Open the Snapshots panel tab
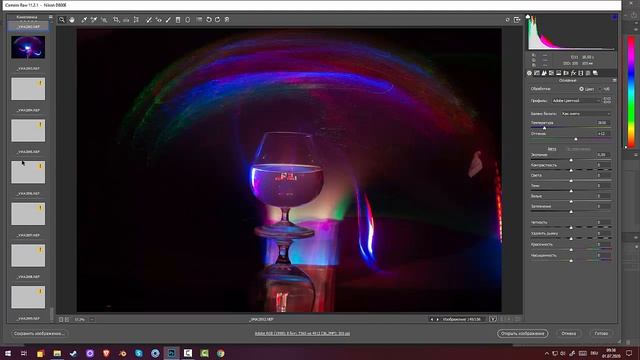Screen dimensions: 640x360 [596, 73]
